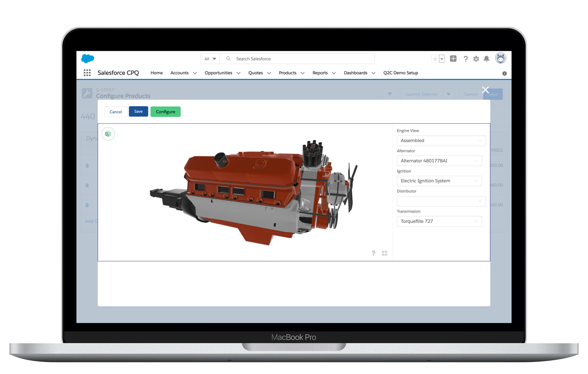The height and width of the screenshot is (374, 588).
Task: Open the Setup gear icon
Action: coord(476,59)
